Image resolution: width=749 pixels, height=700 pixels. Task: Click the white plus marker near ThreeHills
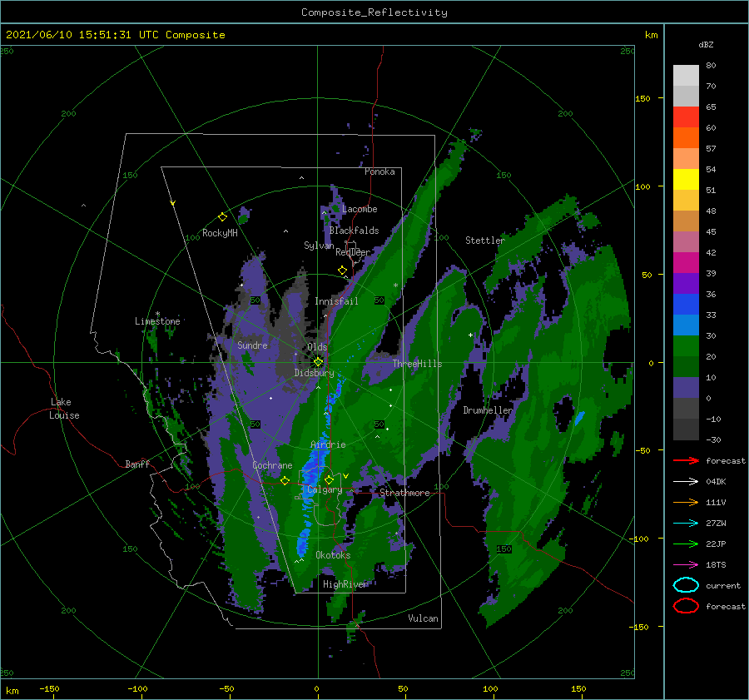[x=470, y=335]
